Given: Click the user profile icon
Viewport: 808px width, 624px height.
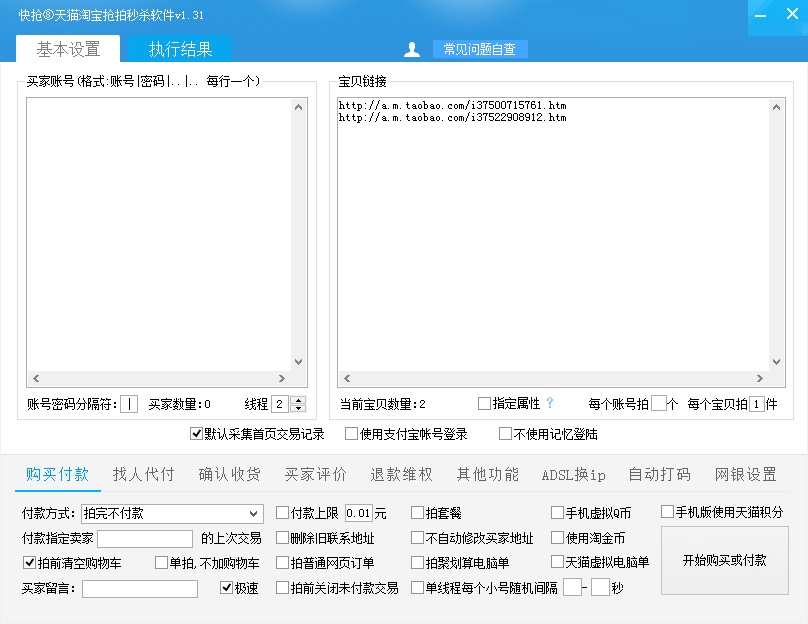Looking at the screenshot, I should 411,49.
